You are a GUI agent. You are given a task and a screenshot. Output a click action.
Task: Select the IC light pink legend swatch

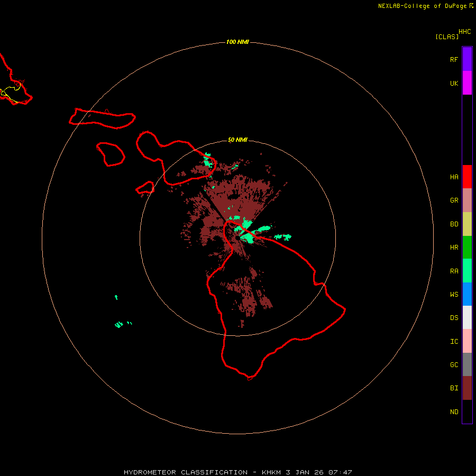coord(467,341)
